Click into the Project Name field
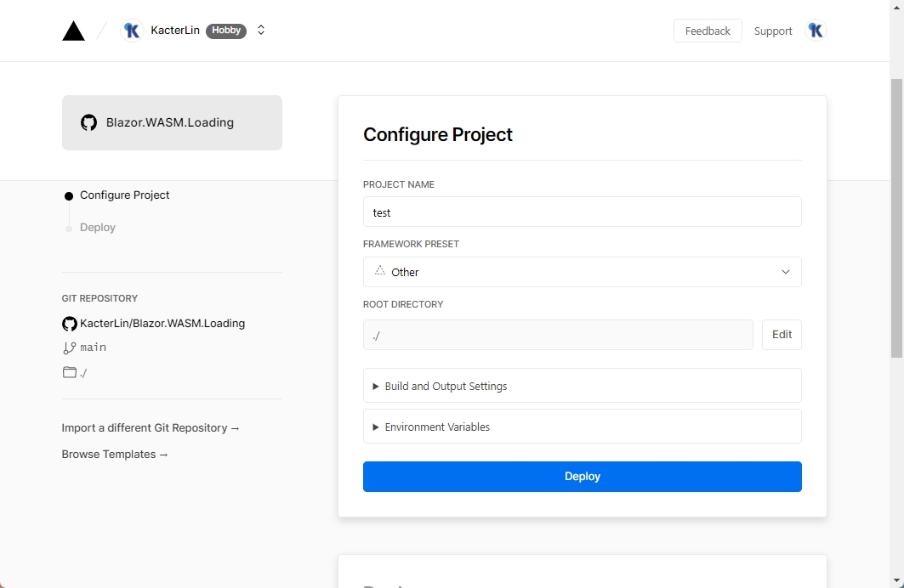Image resolution: width=904 pixels, height=588 pixels. tap(582, 212)
